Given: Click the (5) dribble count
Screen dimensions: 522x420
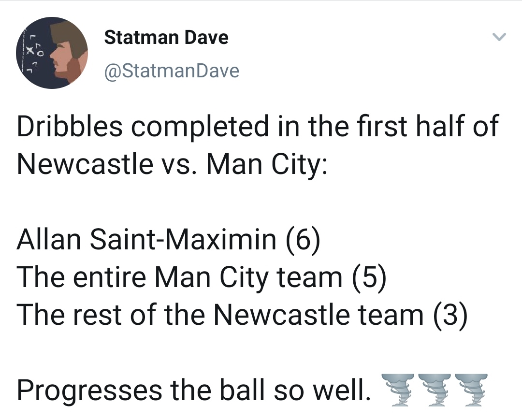Looking at the screenshot, I should [369, 278].
